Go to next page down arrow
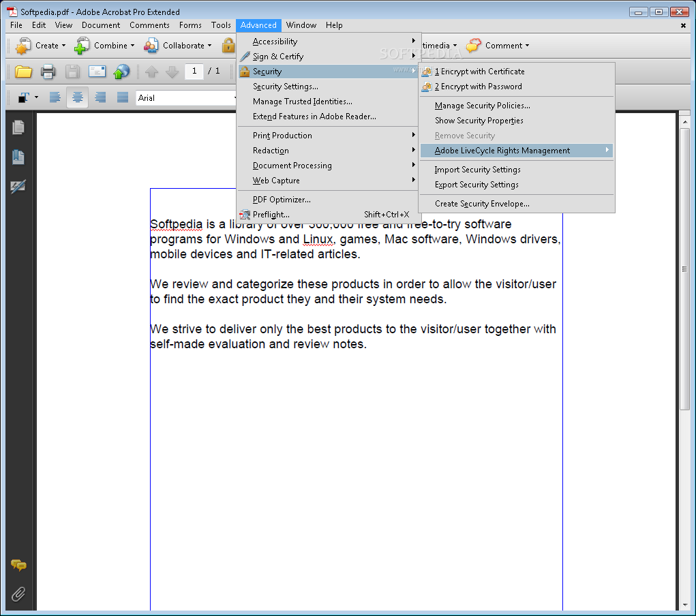The image size is (696, 616). (172, 72)
